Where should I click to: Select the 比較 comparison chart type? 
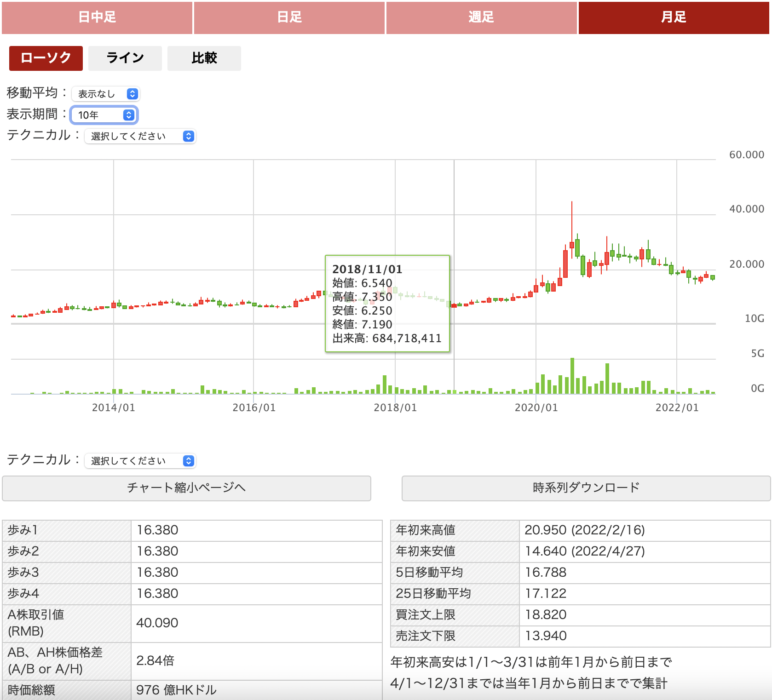(204, 58)
